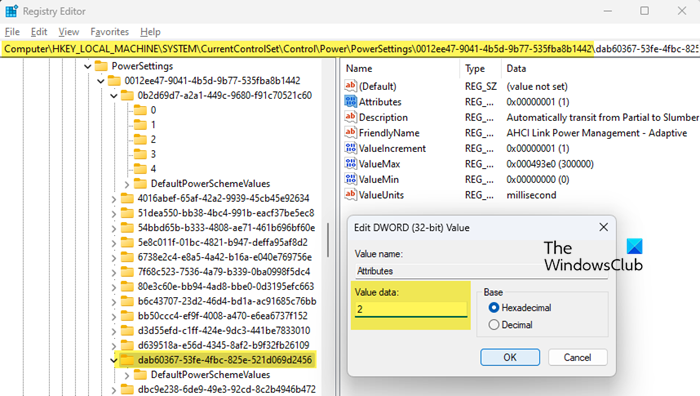Select the Attributes DWORD value icon

tap(350, 101)
